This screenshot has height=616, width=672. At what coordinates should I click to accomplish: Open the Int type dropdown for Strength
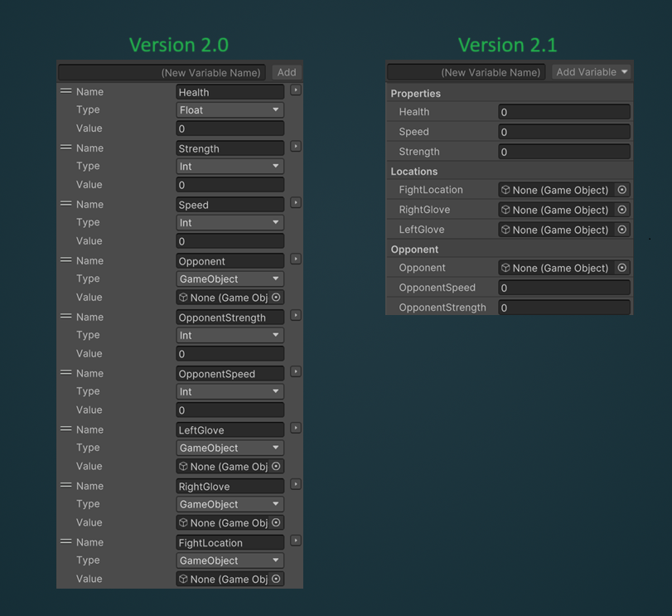click(230, 167)
